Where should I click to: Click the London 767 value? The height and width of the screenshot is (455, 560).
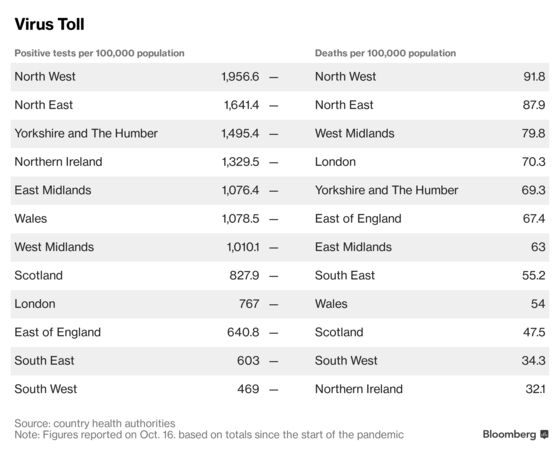click(x=249, y=304)
